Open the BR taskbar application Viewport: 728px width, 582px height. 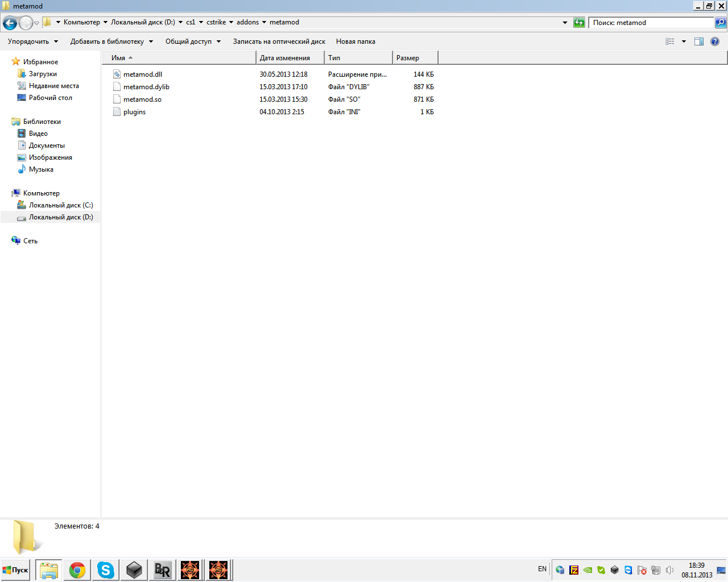click(x=163, y=570)
